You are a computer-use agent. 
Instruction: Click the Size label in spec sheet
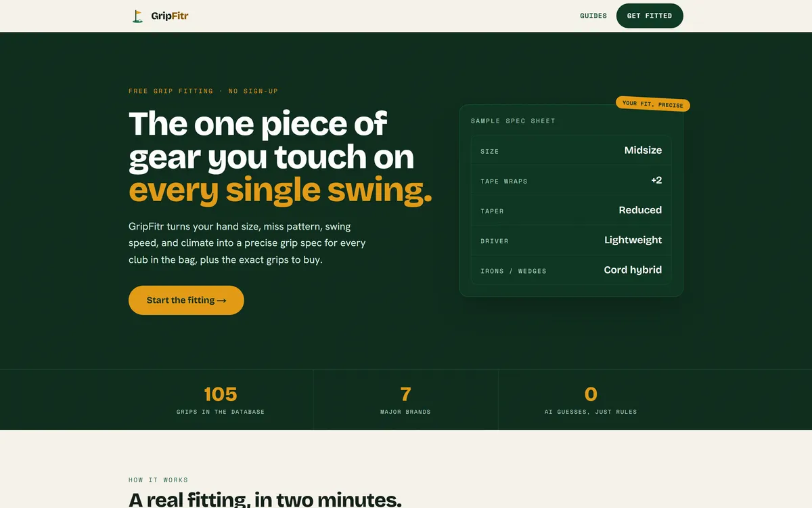(490, 151)
